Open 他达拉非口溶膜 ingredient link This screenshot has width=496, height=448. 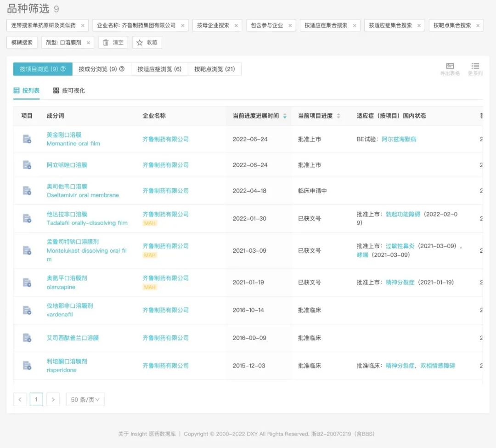point(67,214)
